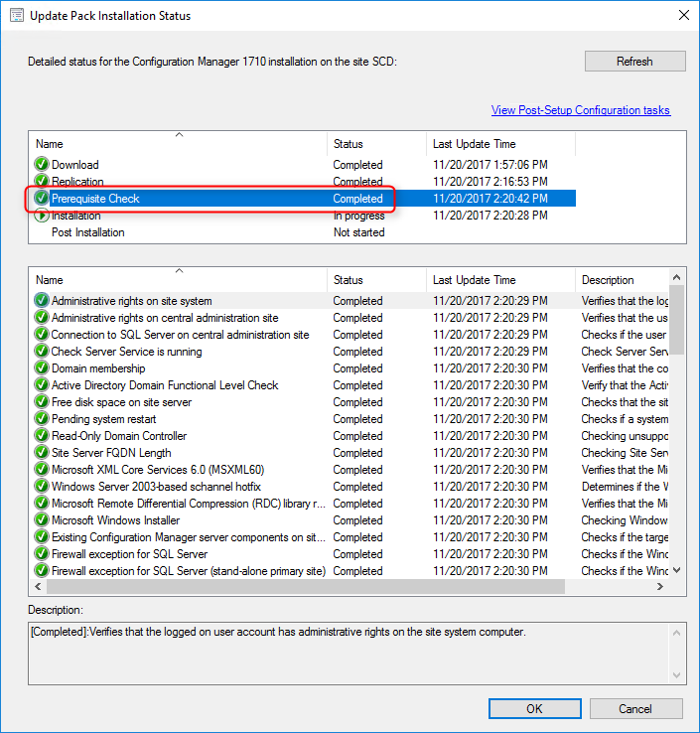700x733 pixels.
Task: Click the green check icon beside Replication
Action: pyautogui.click(x=42, y=182)
